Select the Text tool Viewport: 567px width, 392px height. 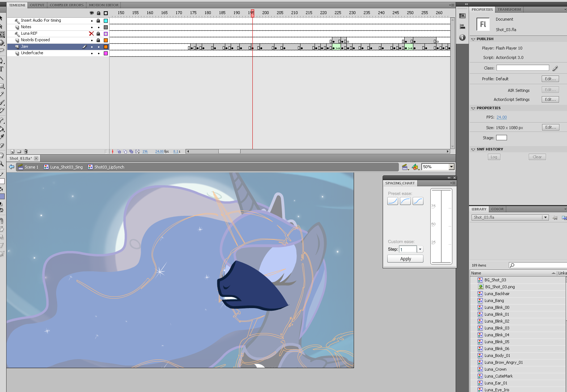tap(2, 69)
